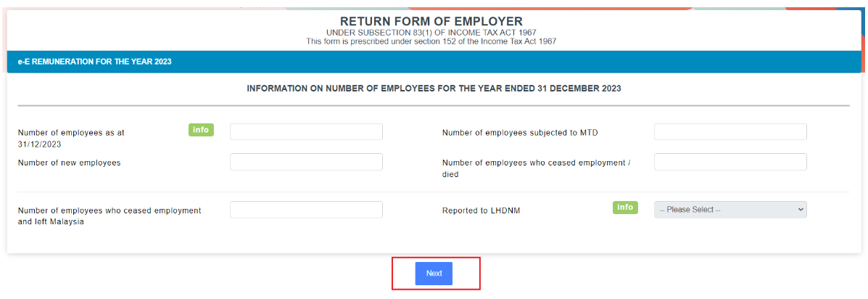Open the Reported to LHDNM dropdown
The width and height of the screenshot is (868, 299).
729,210
